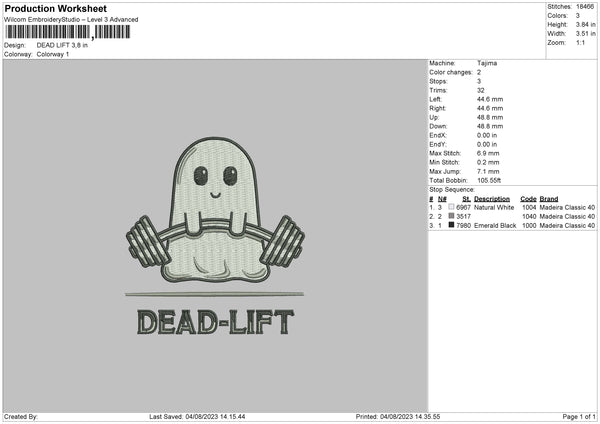The width and height of the screenshot is (600, 424).
Task: Select the Zoom value 1:1
Action: (x=579, y=43)
